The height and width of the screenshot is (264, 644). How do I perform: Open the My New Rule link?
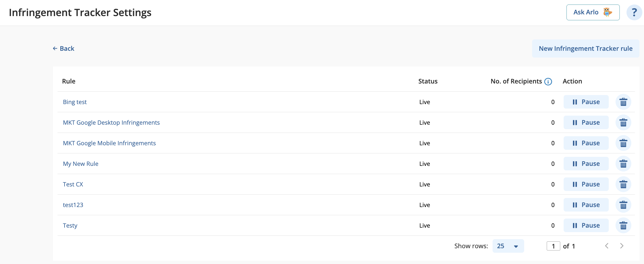[x=81, y=164]
